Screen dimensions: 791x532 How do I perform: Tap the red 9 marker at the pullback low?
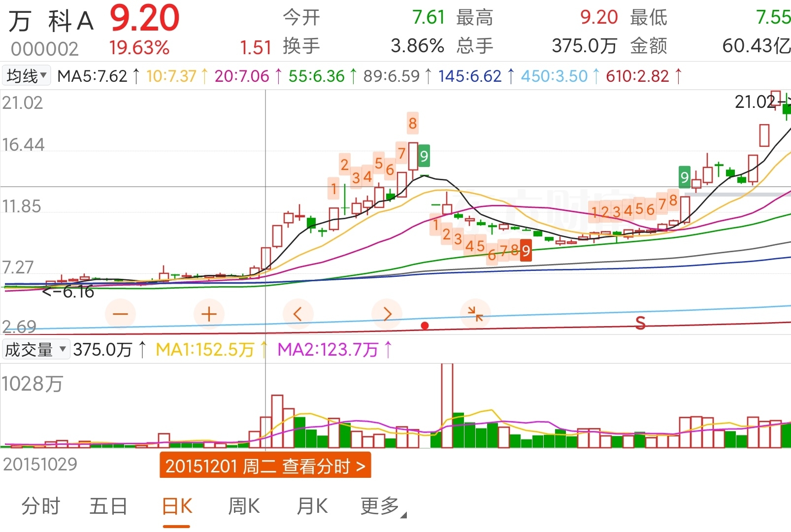(526, 251)
